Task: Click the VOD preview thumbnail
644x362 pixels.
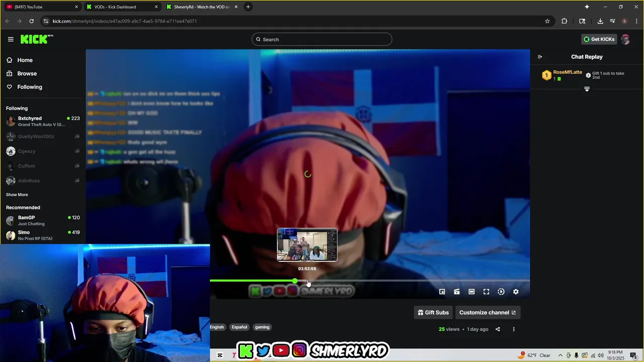Action: point(307,245)
